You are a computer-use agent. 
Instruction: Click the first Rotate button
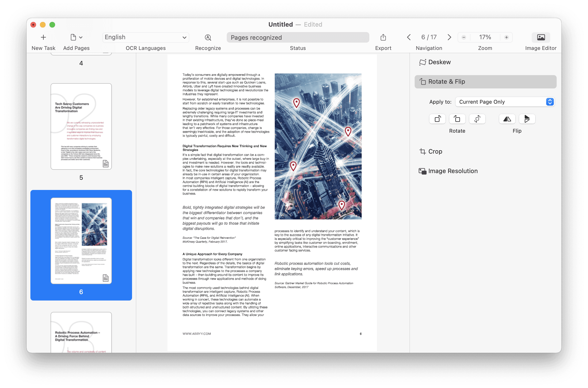[437, 119]
